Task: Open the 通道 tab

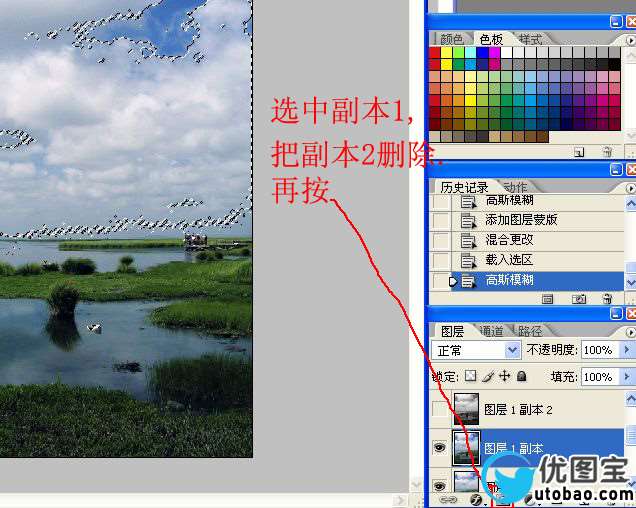Action: (x=491, y=331)
